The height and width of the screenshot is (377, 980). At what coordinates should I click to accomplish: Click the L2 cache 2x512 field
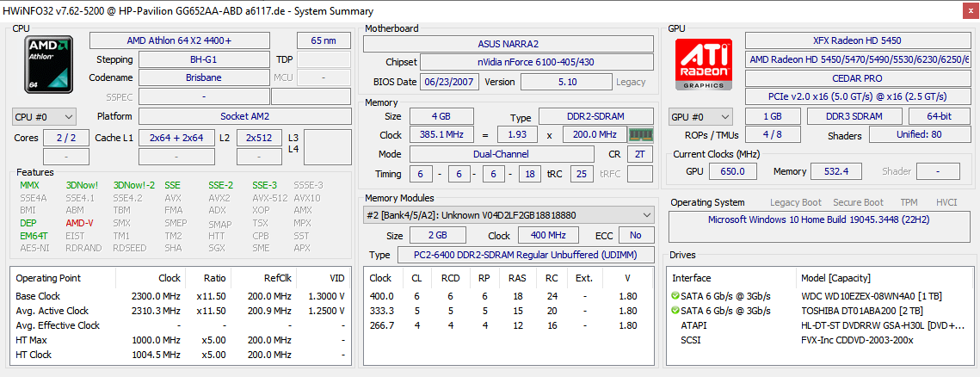pos(259,139)
